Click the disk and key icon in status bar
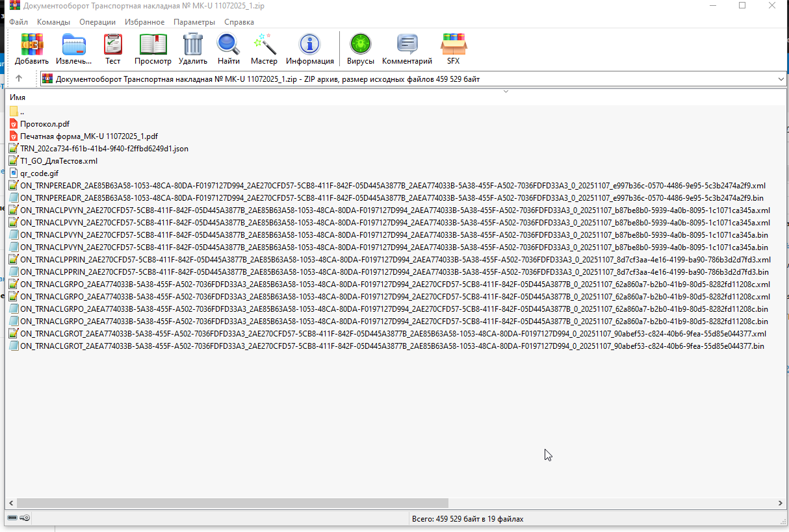The height and width of the screenshot is (532, 789). 18,518
